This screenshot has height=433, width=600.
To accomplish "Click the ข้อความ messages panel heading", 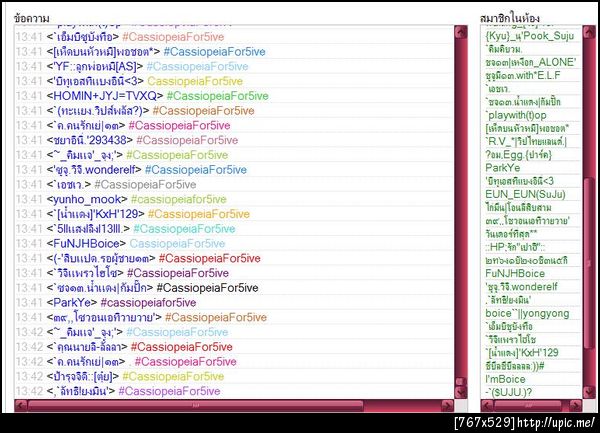I will (31, 18).
